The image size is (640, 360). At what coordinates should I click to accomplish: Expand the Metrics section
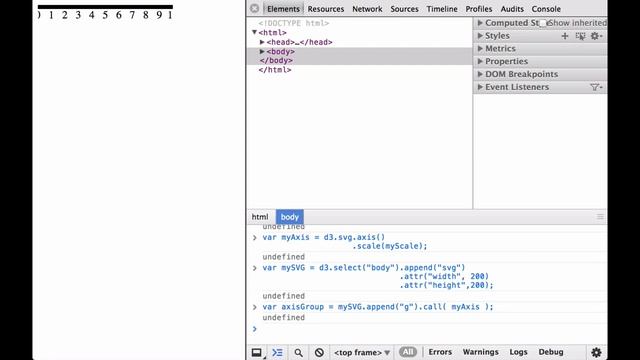tap(480, 49)
